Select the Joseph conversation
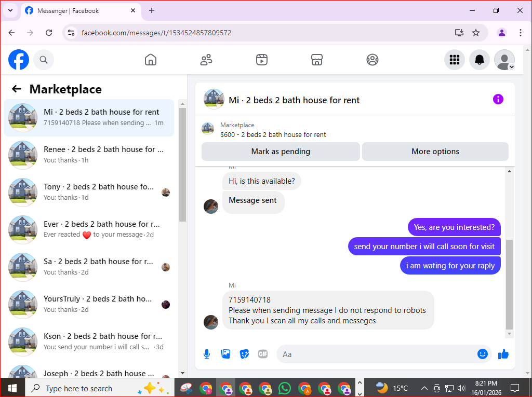 [89, 370]
